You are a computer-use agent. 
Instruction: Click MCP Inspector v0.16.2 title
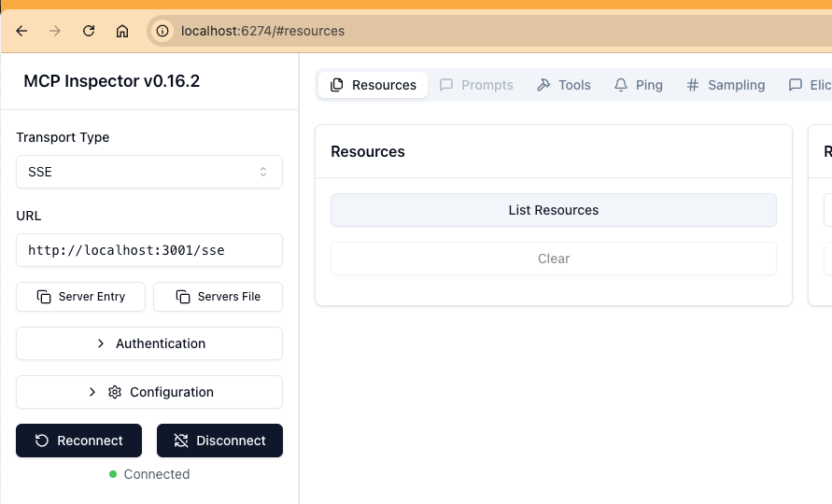(x=112, y=81)
